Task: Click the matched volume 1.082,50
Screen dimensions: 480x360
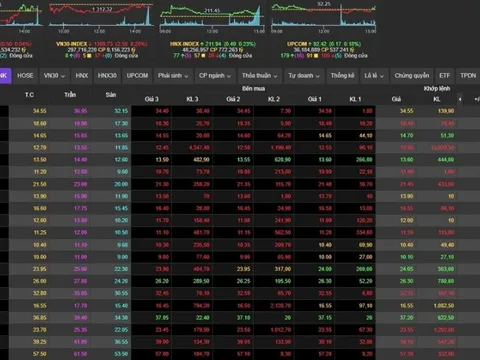Action: point(444,306)
